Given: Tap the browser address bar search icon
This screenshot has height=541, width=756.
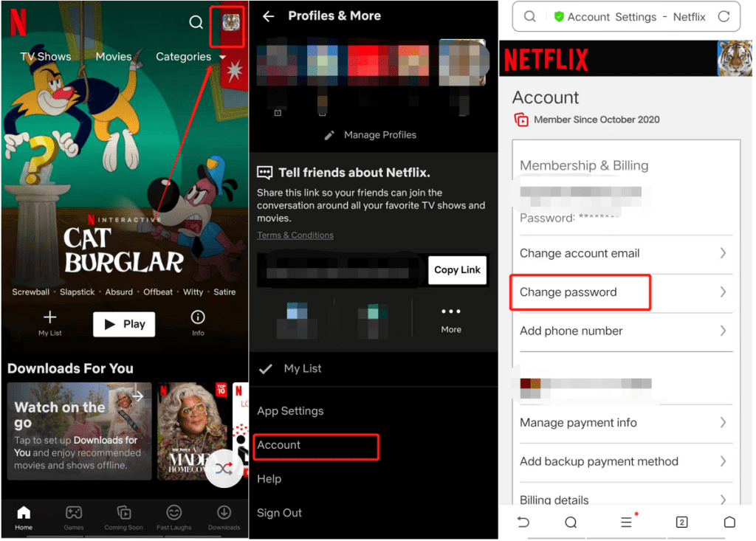Looking at the screenshot, I should (529, 16).
